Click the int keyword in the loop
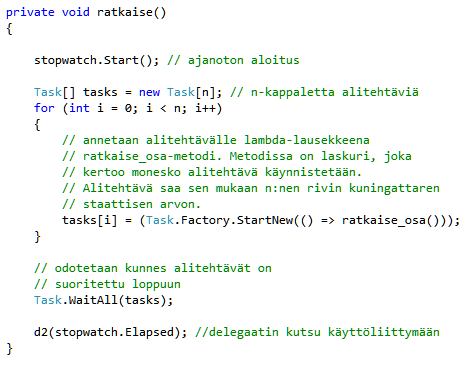The image size is (474, 368). click(x=79, y=108)
